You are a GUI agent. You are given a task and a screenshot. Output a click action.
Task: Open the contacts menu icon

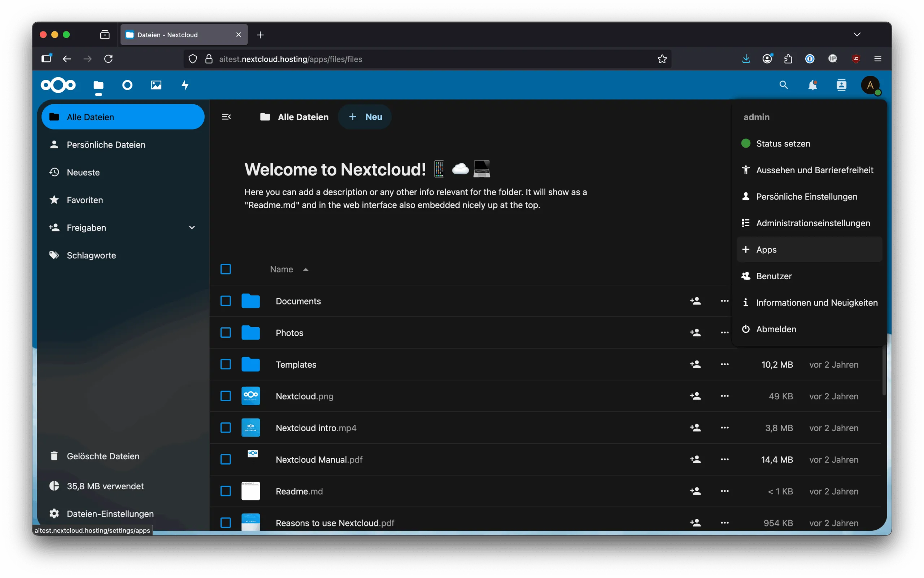point(841,85)
